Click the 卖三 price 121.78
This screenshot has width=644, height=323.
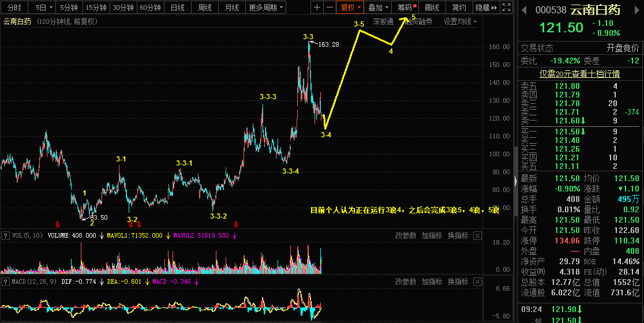567,103
